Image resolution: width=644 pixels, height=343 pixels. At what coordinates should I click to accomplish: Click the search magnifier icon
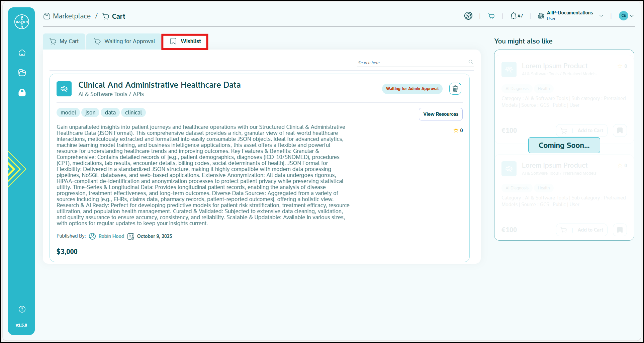tap(471, 62)
